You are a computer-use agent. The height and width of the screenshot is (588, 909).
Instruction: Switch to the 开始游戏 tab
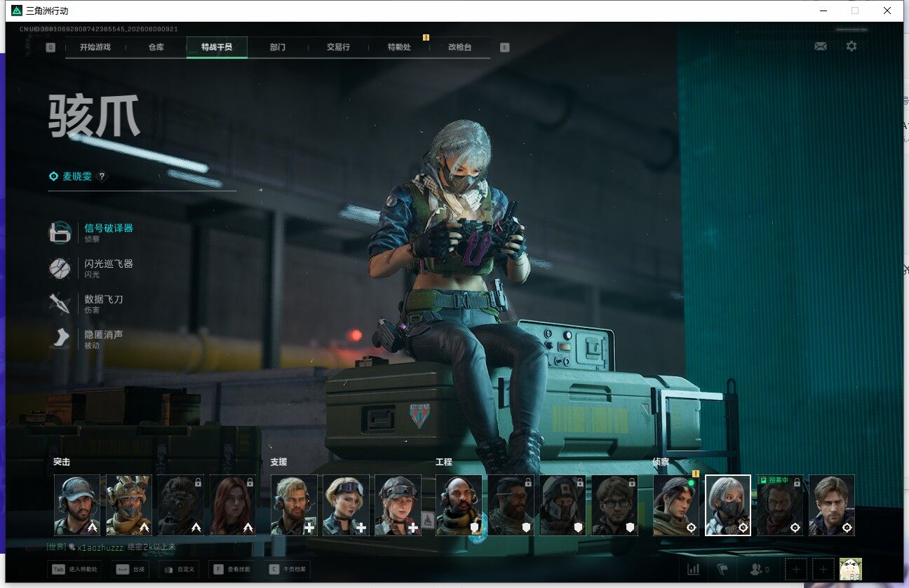[x=95, y=48]
